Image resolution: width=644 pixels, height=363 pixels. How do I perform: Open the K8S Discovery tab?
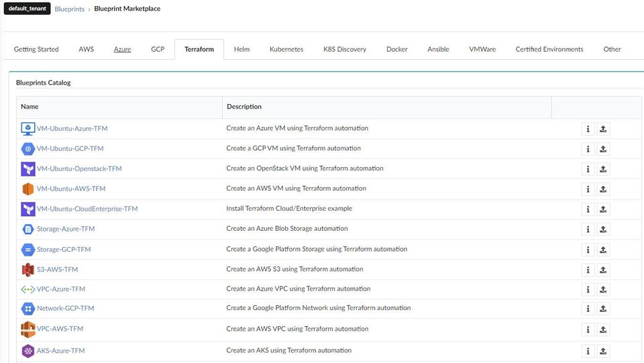pos(345,49)
